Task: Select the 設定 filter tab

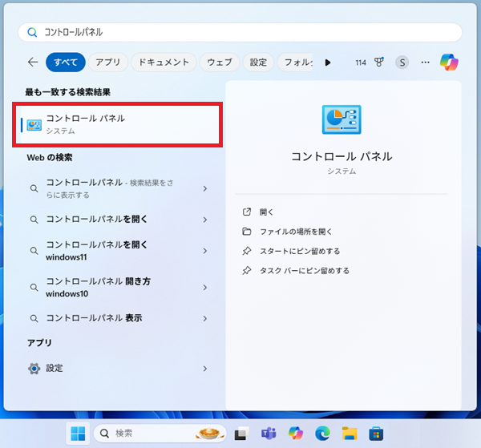Action: (x=258, y=63)
